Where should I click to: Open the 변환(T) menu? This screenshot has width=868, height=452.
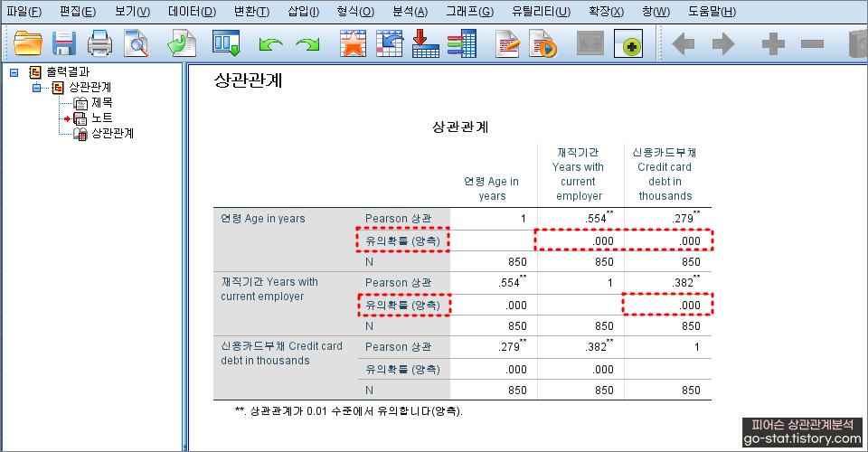pos(251,12)
